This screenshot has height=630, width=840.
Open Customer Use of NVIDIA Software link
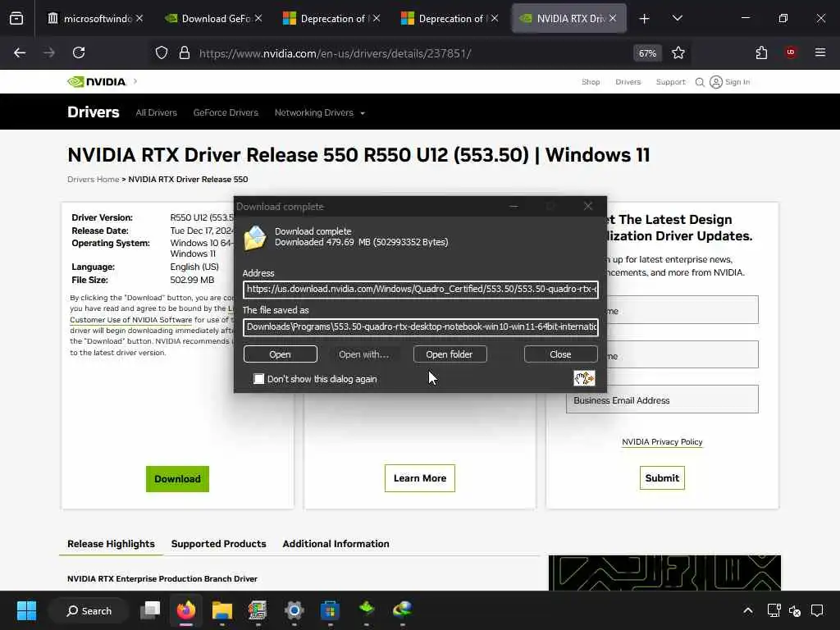click(130, 320)
